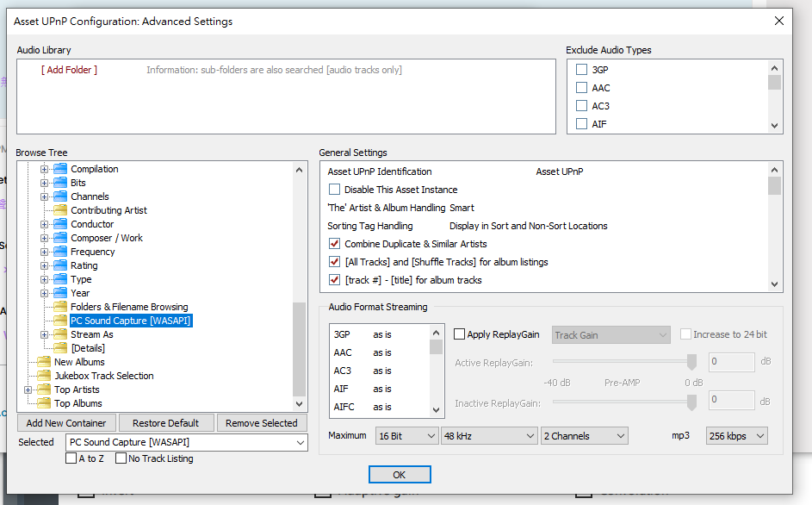Toggle the Apply ReplayGain checkbox
This screenshot has height=505, width=812.
[460, 334]
